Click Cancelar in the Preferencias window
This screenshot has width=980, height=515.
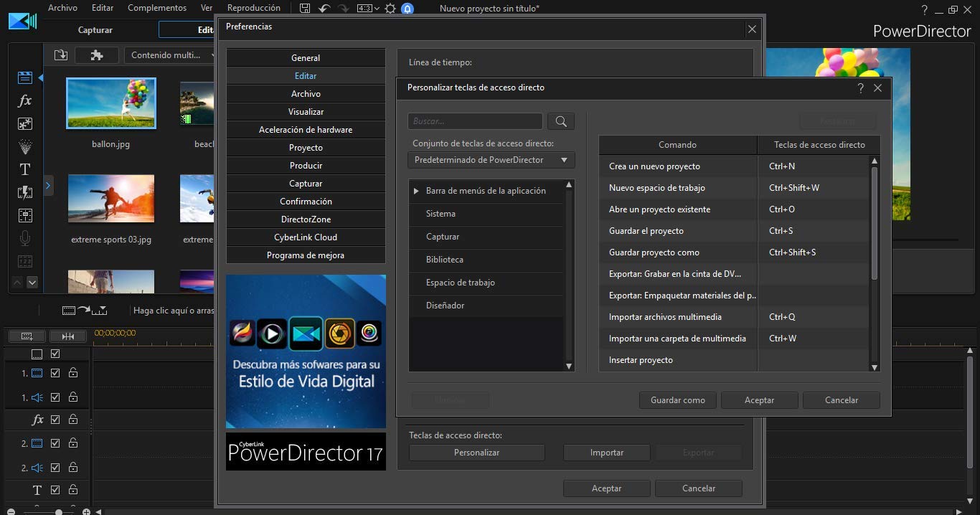699,488
